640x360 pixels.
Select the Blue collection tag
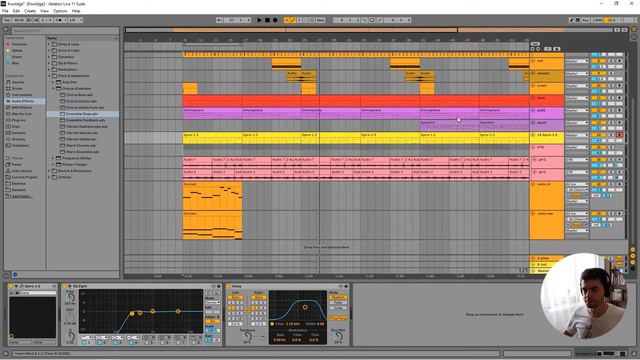(x=16, y=63)
